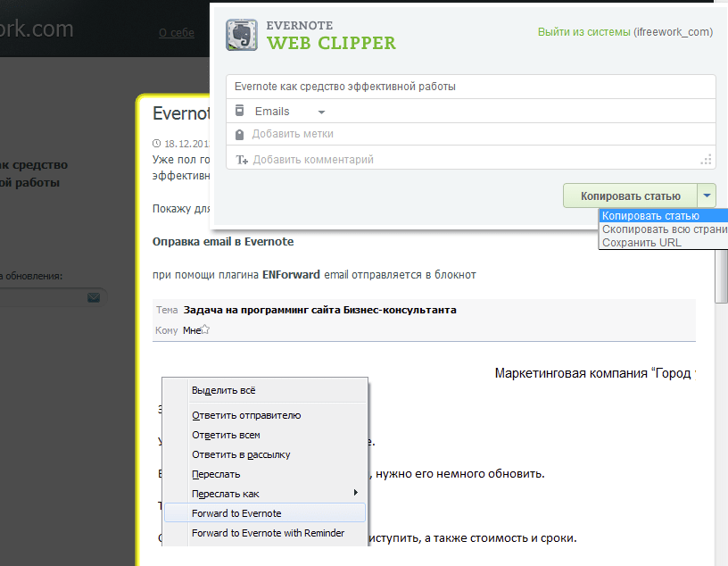Viewport: 728px width, 566px height.
Task: Open the Переслать как submenu arrow
Action: pyautogui.click(x=356, y=493)
